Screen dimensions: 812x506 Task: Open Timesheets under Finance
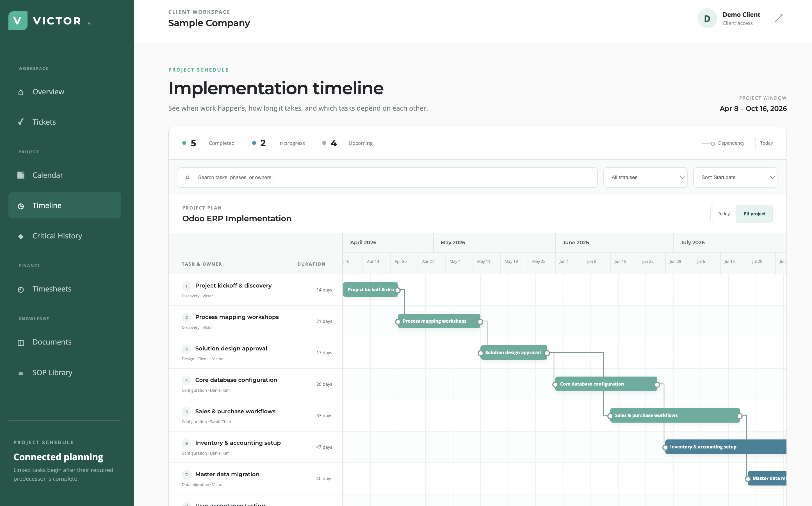click(65, 289)
